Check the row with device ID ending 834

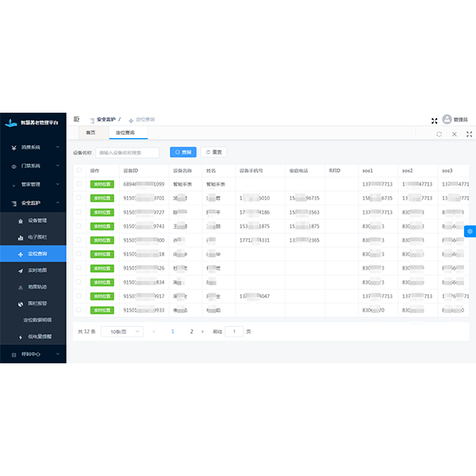[79, 282]
